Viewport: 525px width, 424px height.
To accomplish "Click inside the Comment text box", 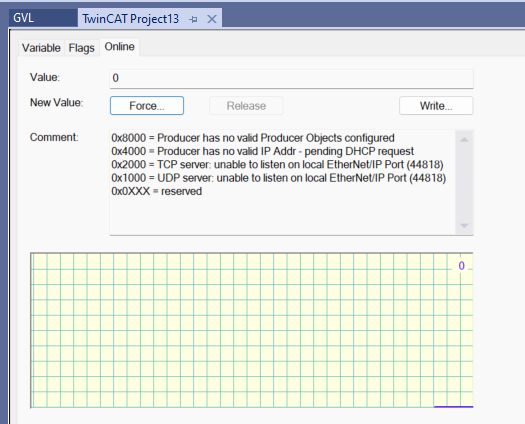I will [x=283, y=182].
